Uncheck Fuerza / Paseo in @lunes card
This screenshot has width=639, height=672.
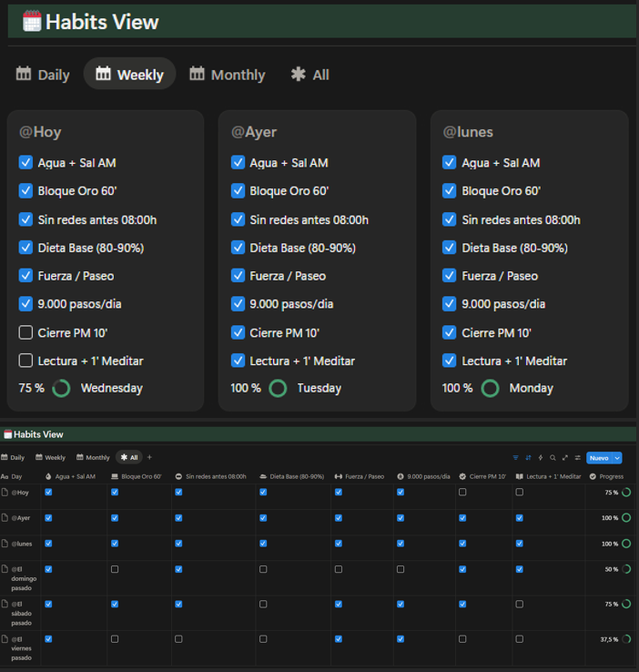tap(449, 276)
